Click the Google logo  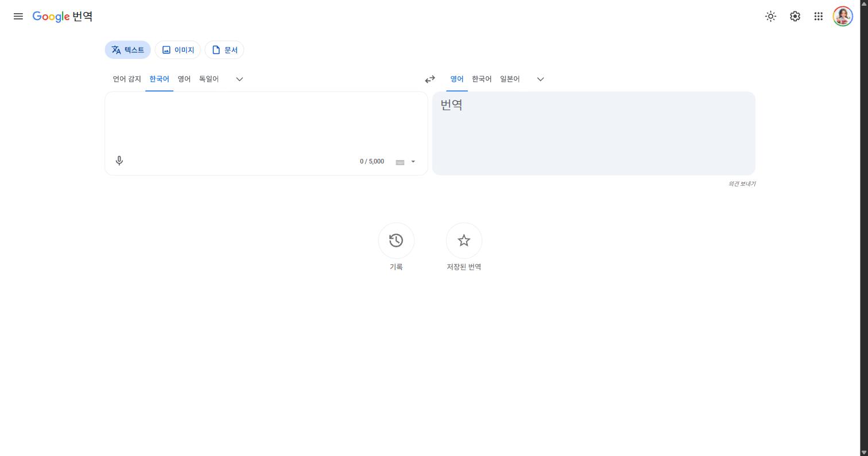coord(51,17)
